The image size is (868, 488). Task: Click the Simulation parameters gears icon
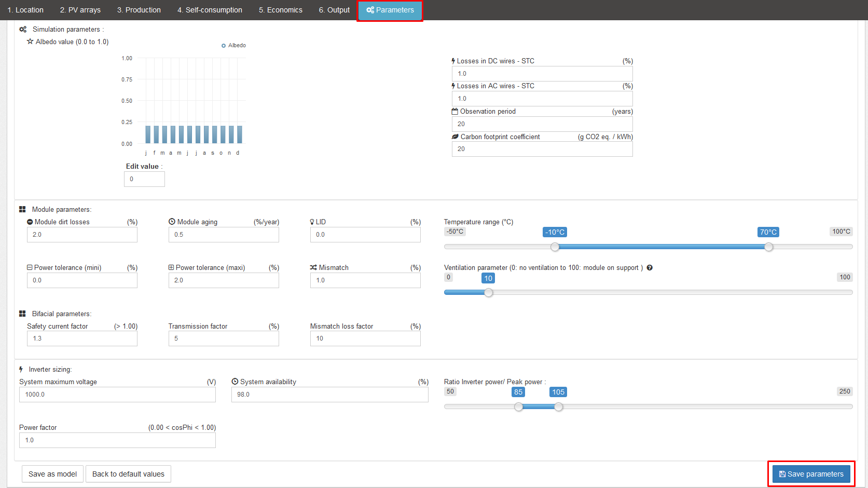tap(23, 30)
